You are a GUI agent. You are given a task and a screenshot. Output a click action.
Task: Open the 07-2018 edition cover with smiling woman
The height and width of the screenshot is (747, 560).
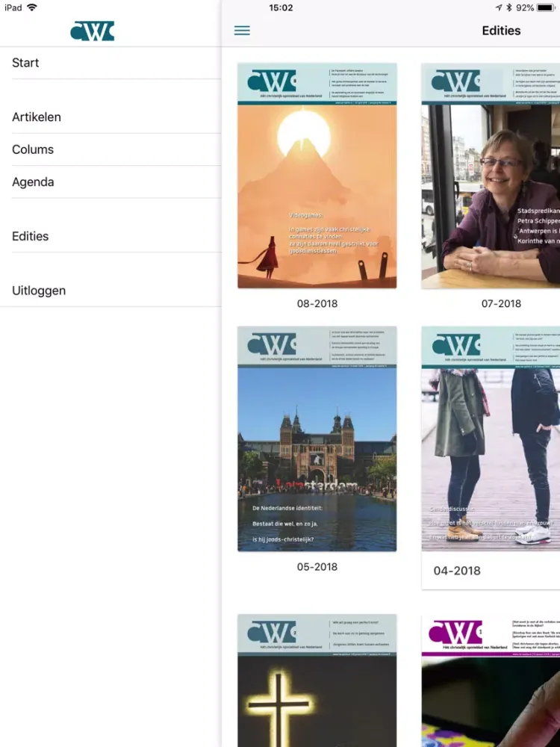point(491,176)
